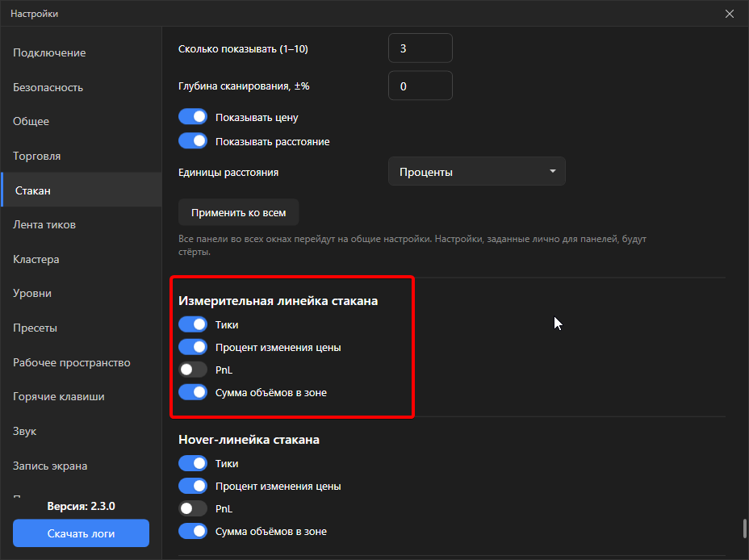Open the Кластера settings section
The image size is (749, 560).
pos(82,259)
